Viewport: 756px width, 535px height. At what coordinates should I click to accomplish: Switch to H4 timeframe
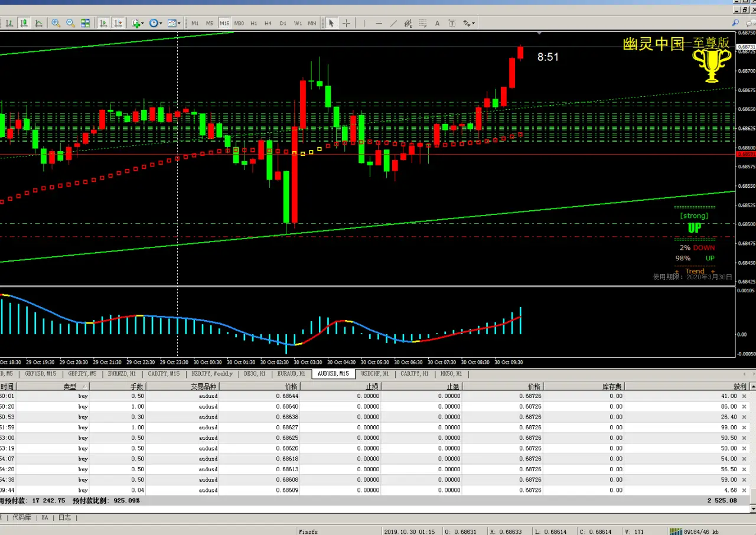pyautogui.click(x=268, y=23)
